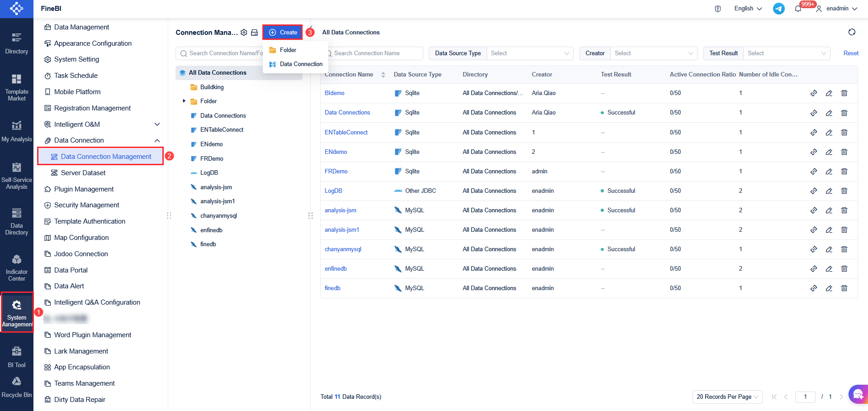Open the FRDemo connection link
Image resolution: width=868 pixels, height=411 pixels.
(336, 172)
